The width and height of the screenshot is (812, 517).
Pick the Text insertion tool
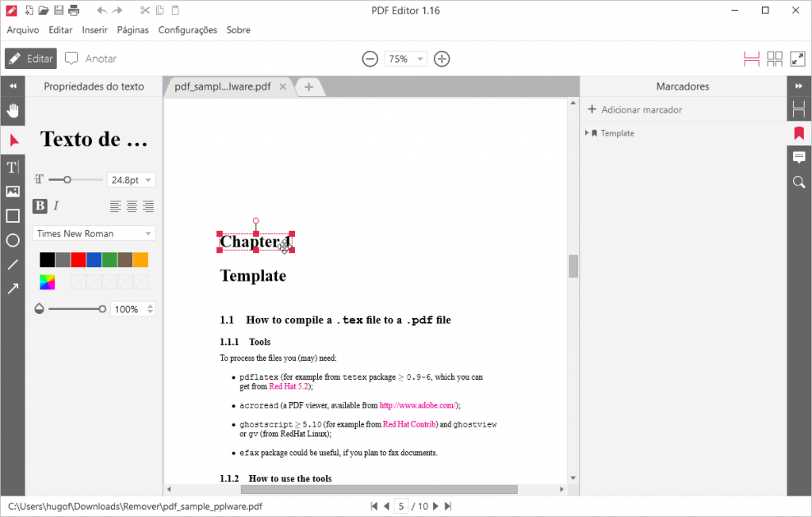coord(12,167)
